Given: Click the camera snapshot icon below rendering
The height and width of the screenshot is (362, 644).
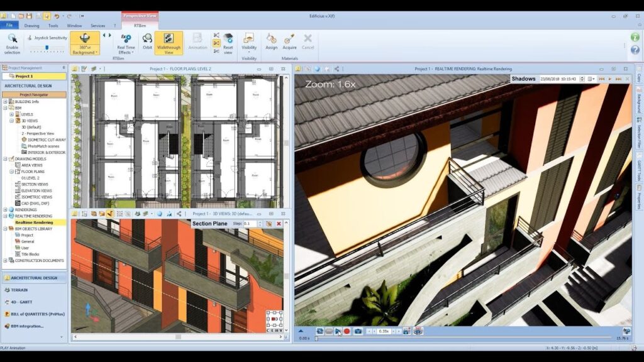Looking at the screenshot, I should click(x=358, y=331).
